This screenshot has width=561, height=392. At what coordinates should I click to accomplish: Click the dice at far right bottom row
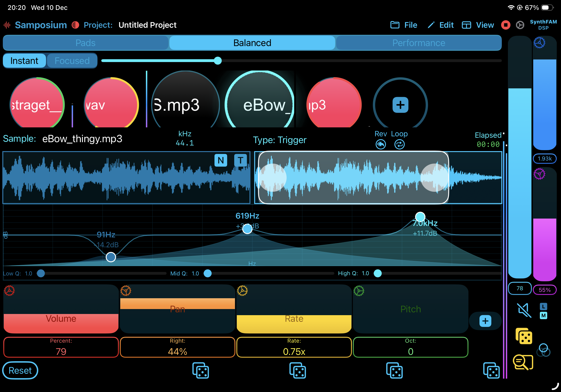(x=491, y=370)
